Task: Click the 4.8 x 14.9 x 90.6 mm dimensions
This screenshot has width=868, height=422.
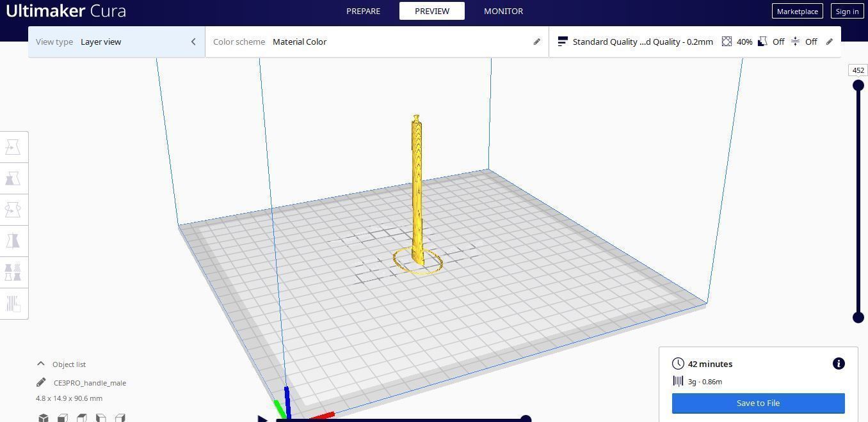Action: click(69, 398)
